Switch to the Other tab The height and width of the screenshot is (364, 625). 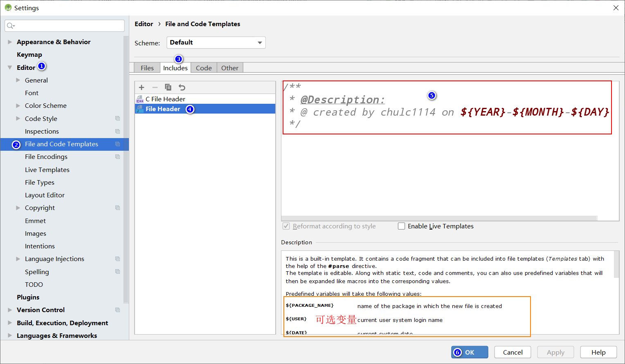230,68
